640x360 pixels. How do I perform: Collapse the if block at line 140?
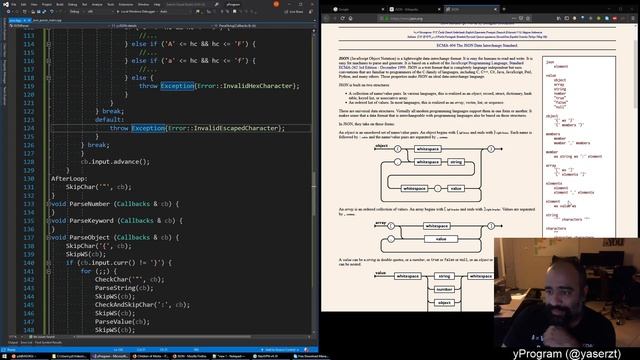click(x=49, y=263)
